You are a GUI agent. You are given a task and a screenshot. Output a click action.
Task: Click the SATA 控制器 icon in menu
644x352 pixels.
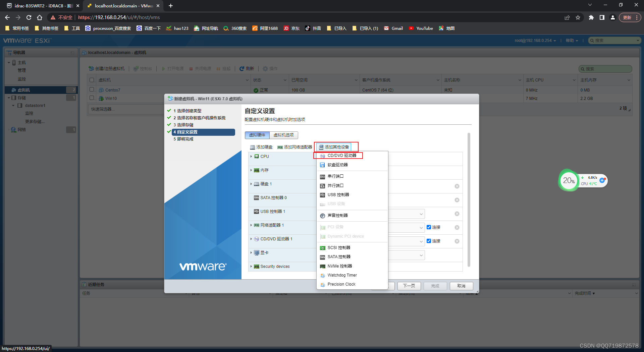coord(322,257)
